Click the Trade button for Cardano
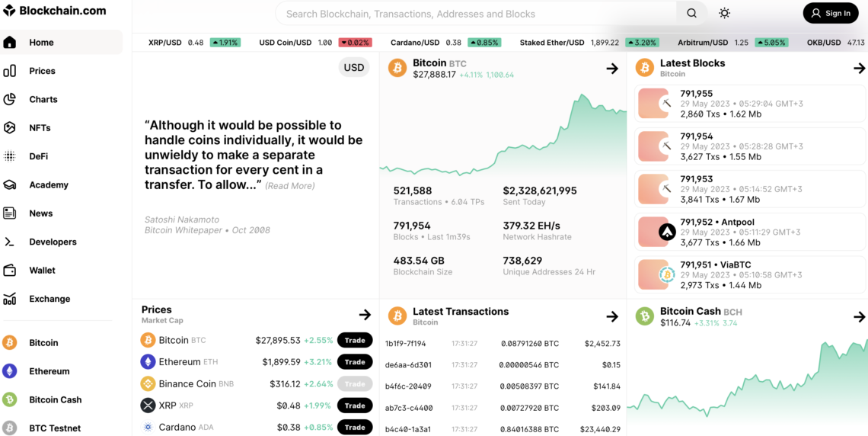 pyautogui.click(x=355, y=427)
